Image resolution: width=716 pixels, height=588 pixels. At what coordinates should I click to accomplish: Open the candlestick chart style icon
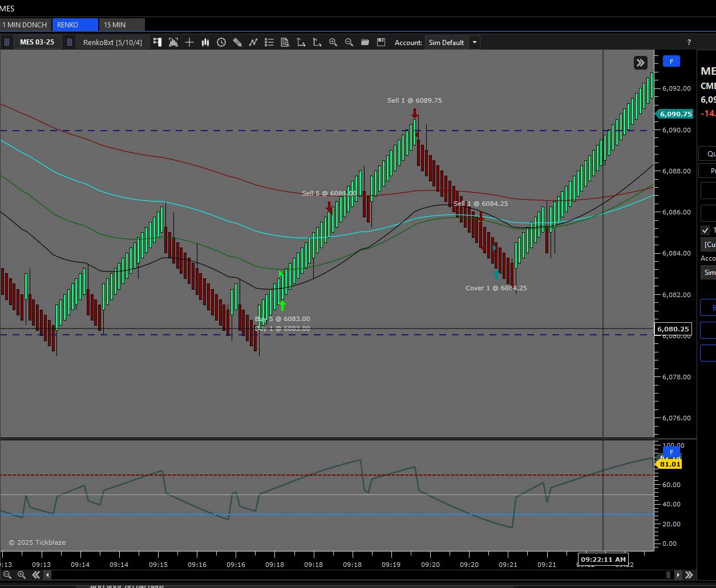click(x=205, y=42)
